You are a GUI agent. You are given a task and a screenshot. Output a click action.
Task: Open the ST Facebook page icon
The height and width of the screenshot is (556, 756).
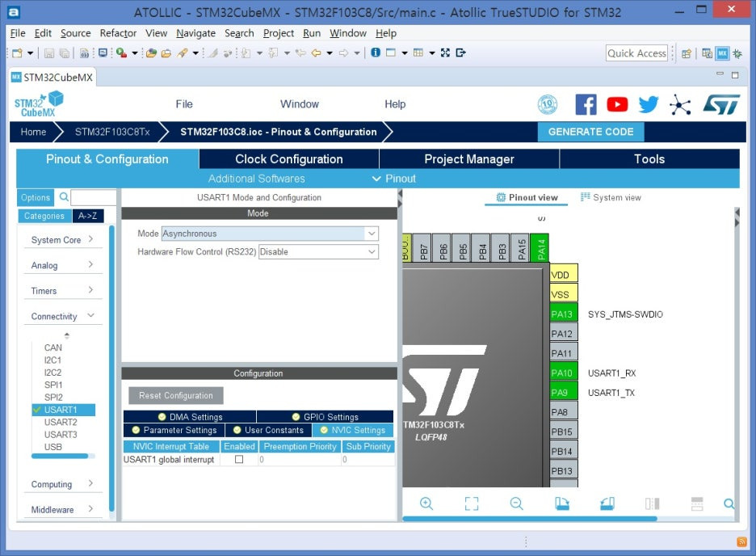click(x=586, y=104)
